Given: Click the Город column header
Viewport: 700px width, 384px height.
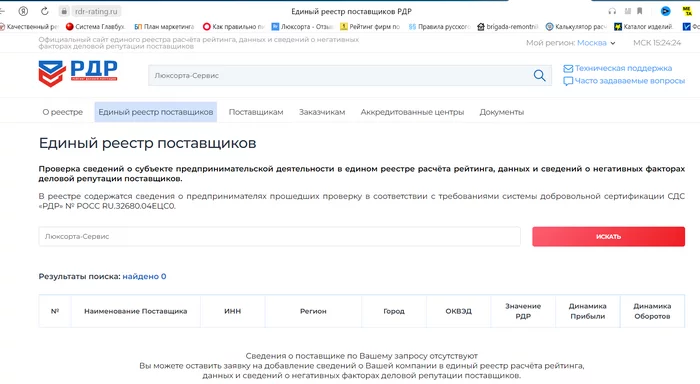Looking at the screenshot, I should click(394, 311).
